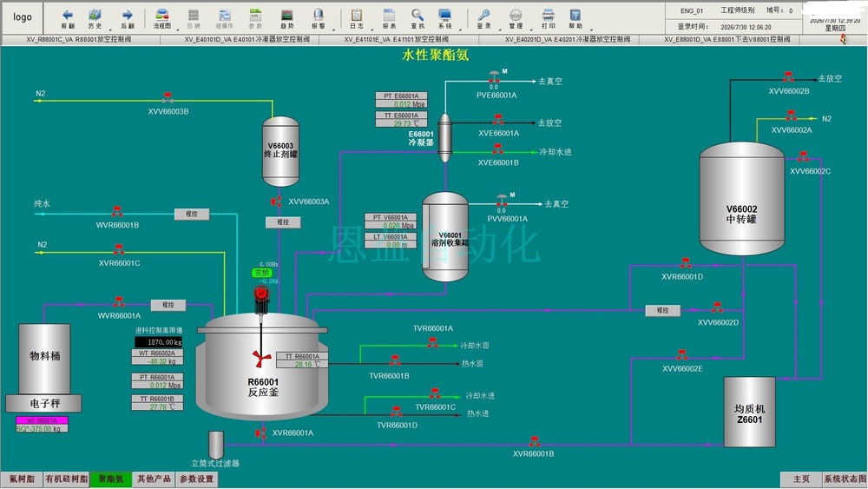This screenshot has width=868, height=489.
Task: Click valve XVR66001A under the reactor
Action: click(260, 433)
